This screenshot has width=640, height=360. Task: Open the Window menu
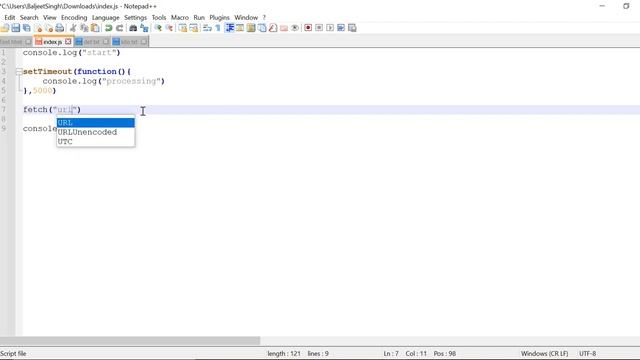[246, 18]
